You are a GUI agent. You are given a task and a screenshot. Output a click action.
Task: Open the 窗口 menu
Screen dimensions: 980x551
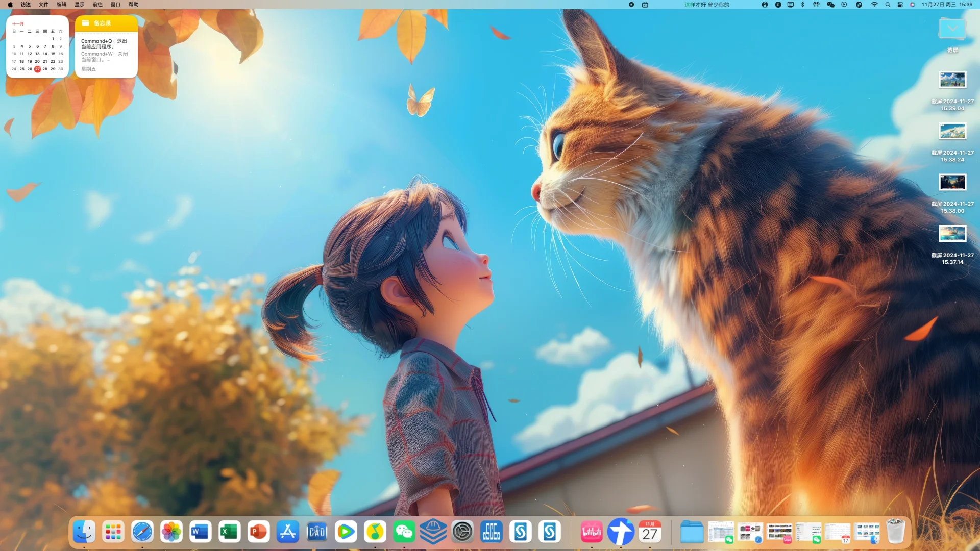[115, 5]
